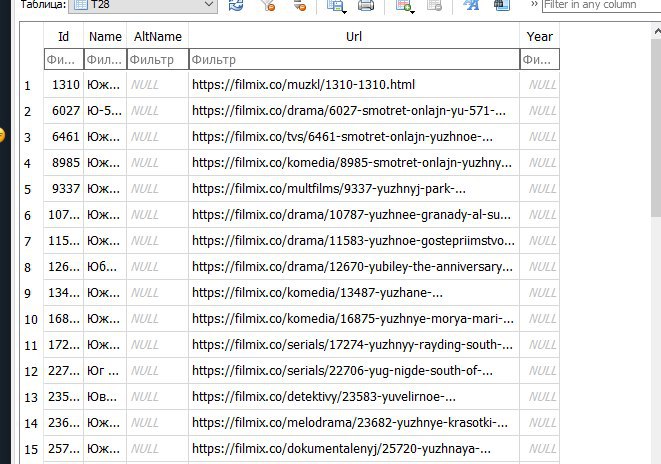Select Url cell komedia/13487-yuzhane
Image resolution: width=661 pixels, height=464 pixels.
354,293
